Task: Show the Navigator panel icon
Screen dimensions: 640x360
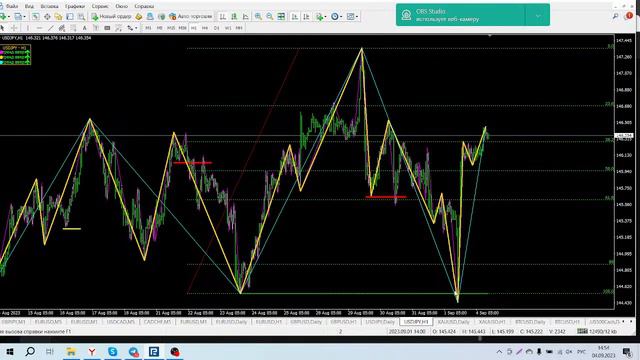Action: [x=58, y=16]
